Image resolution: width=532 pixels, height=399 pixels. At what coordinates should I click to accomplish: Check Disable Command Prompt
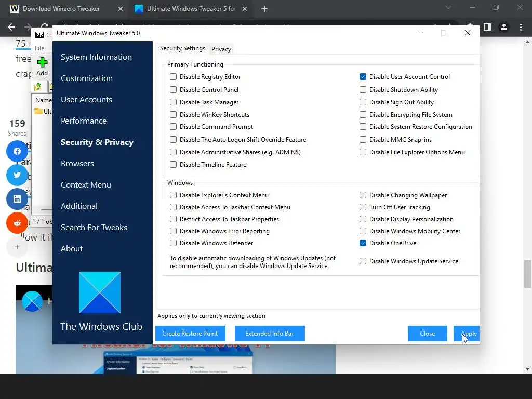[173, 127]
